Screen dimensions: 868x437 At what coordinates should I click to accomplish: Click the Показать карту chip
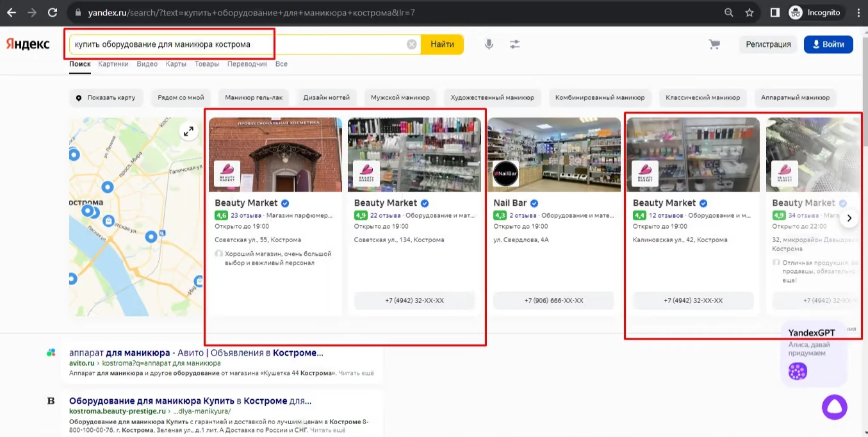106,98
